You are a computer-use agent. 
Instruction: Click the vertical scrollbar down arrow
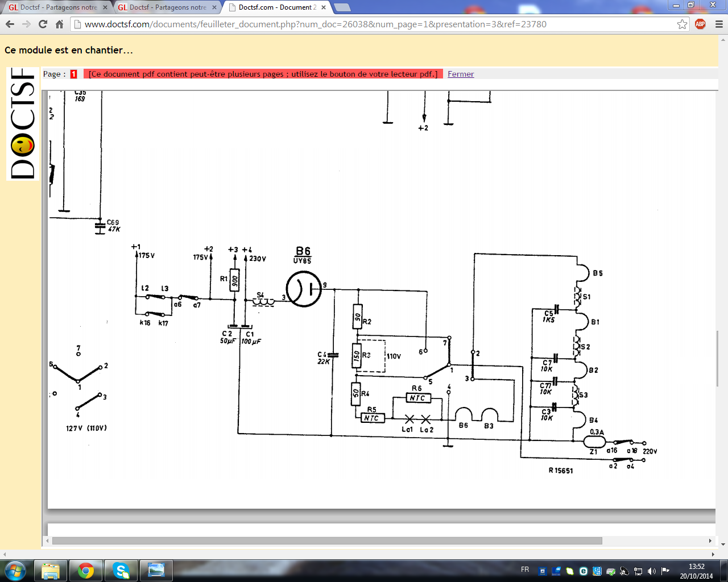723,544
